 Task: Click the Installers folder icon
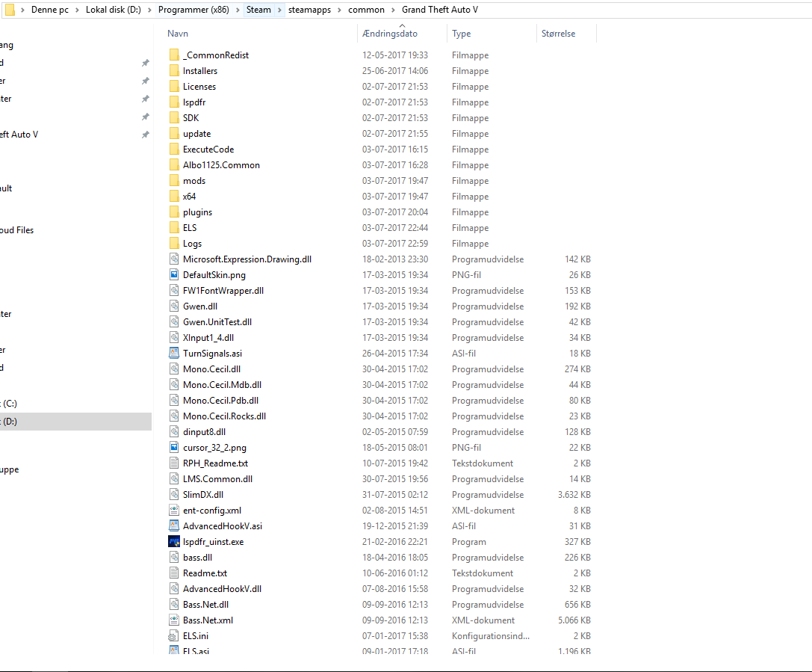[175, 70]
